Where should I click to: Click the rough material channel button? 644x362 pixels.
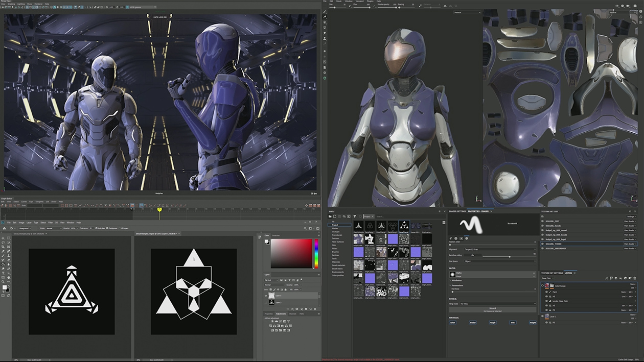pos(493,323)
